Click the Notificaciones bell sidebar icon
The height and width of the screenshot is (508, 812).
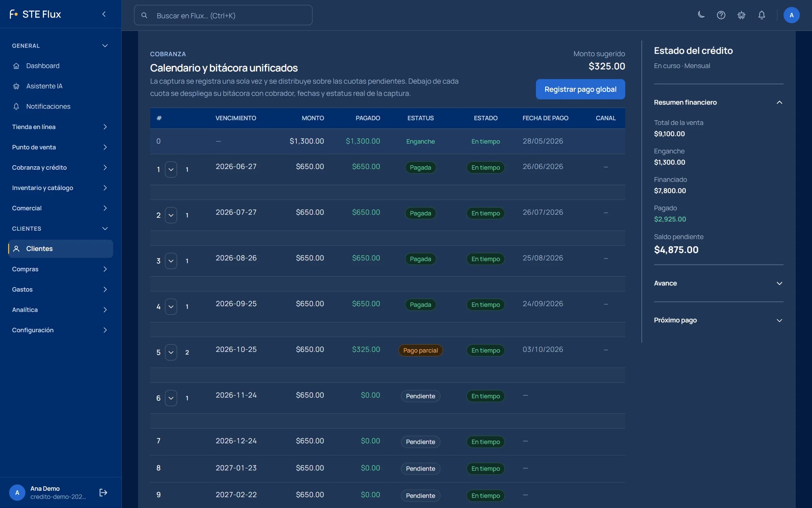(x=16, y=106)
